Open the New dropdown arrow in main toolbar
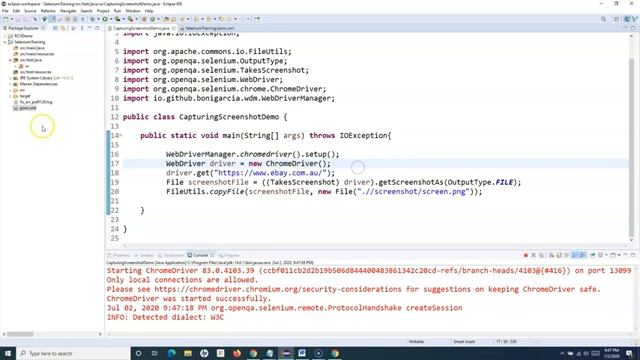Viewport: 640px width, 360px height. (11, 19)
